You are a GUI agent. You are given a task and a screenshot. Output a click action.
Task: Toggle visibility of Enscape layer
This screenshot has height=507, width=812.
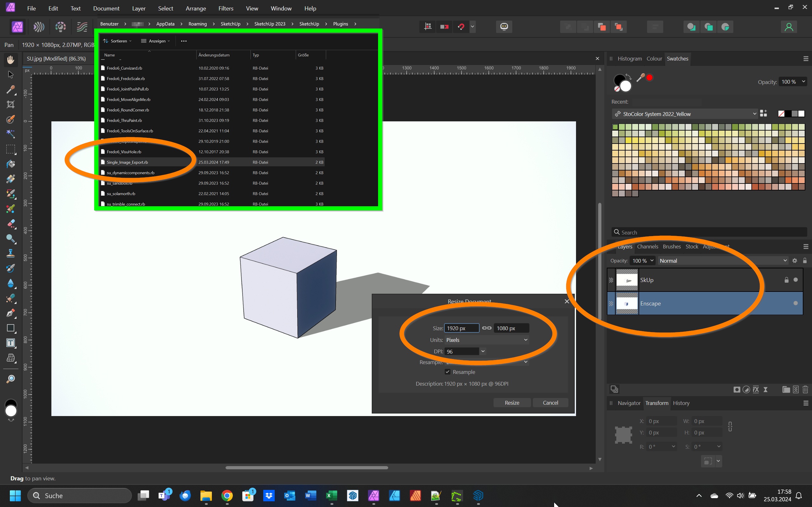pyautogui.click(x=795, y=303)
